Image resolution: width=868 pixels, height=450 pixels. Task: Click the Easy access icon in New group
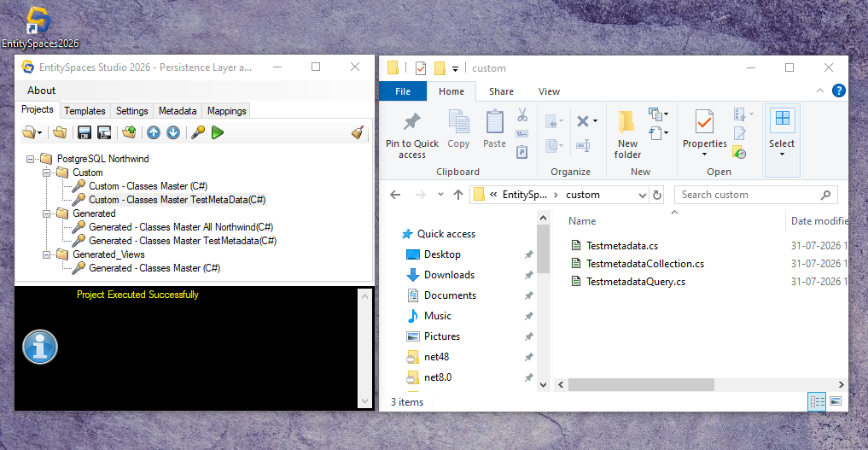658,133
